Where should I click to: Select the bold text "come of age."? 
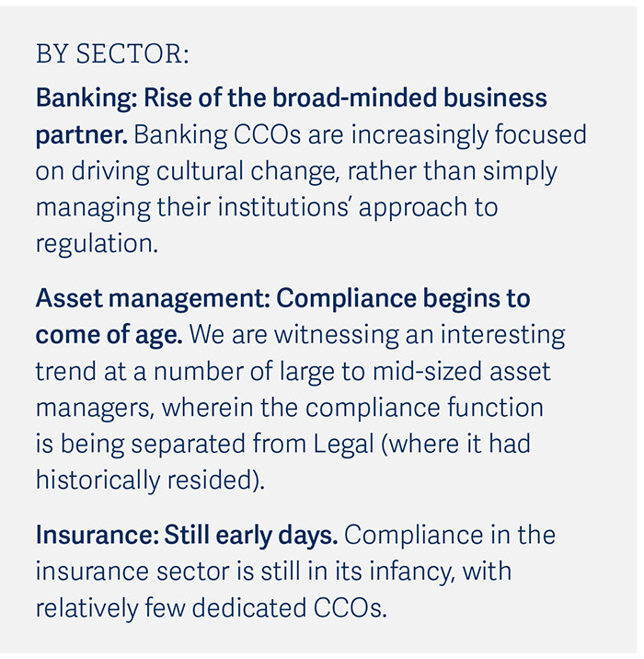109,334
